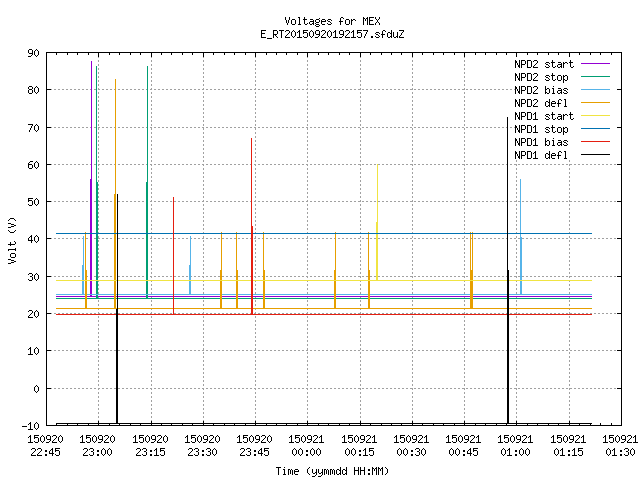Click the x-axis label '150921 00:30'
This screenshot has height=480, width=640.
[x=411, y=446]
